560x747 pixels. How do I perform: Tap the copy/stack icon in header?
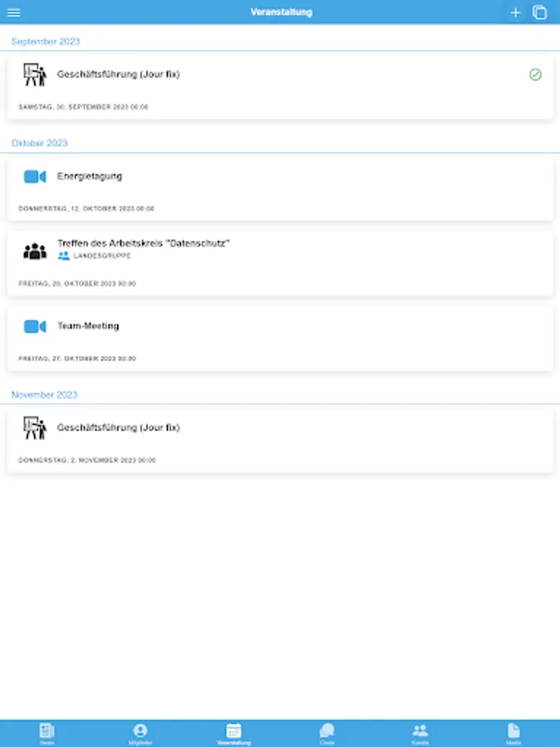tap(539, 12)
